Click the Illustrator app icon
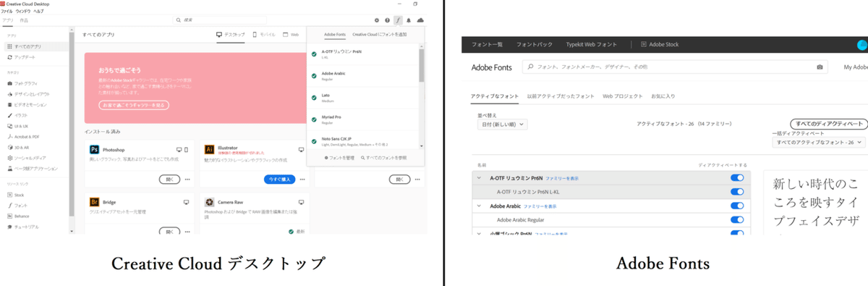The width and height of the screenshot is (868, 286). [209, 150]
